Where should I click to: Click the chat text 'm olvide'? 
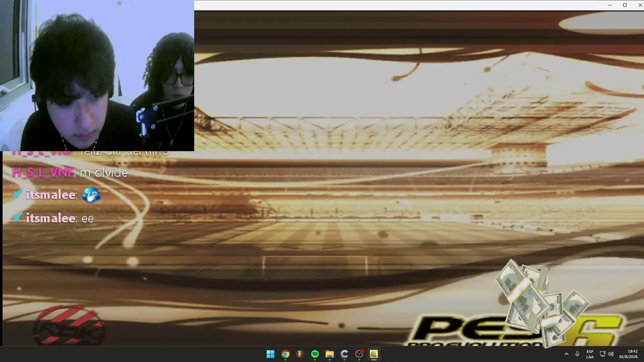coord(104,173)
